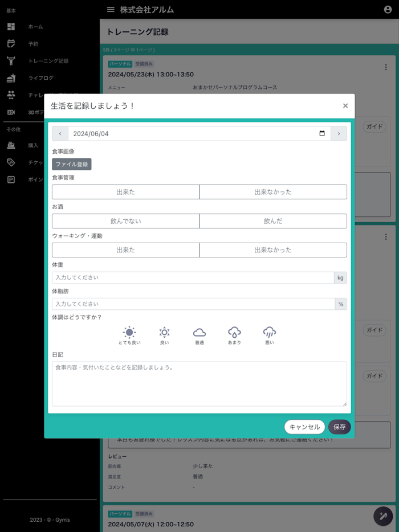Image resolution: width=399 pixels, height=532 pixels.
Task: Click the 予約 calendar icon in sidebar
Action: 11,43
